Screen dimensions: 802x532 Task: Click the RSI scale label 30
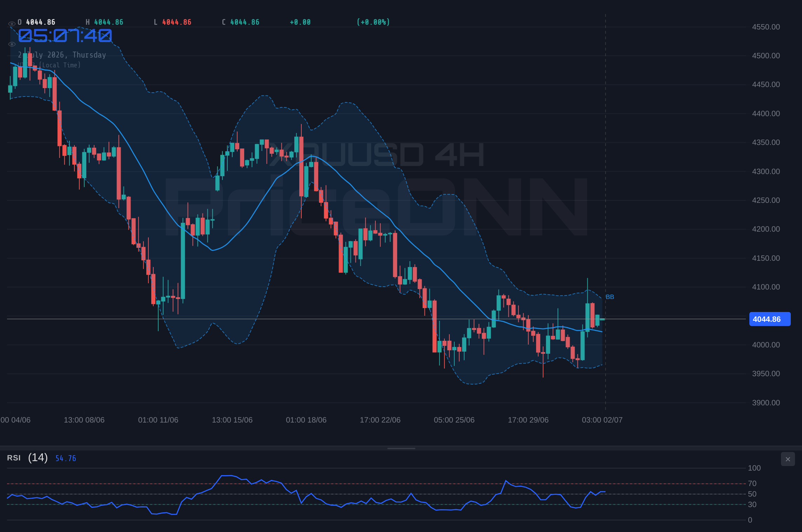point(752,505)
